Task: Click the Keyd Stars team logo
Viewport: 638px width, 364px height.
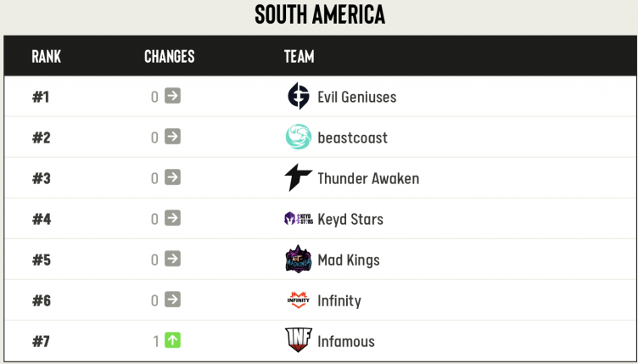Action: 299,219
